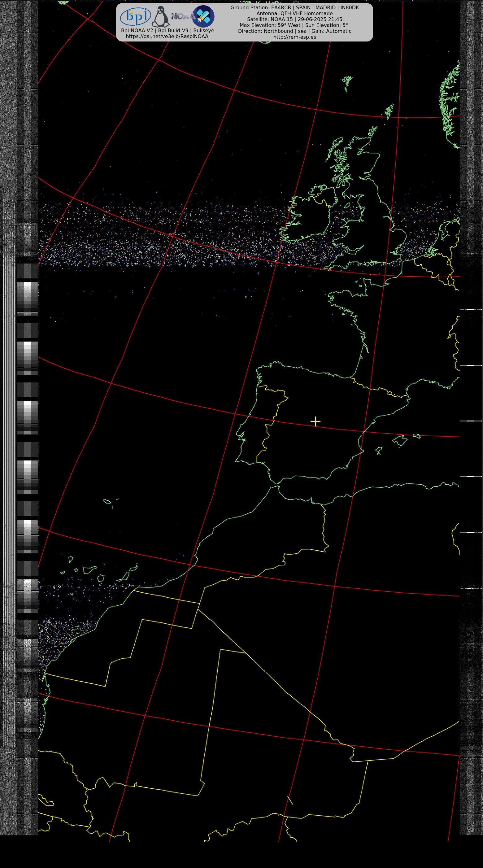
Task: Select the 'Satellite: NOAA 15' date line
Action: click(295, 19)
